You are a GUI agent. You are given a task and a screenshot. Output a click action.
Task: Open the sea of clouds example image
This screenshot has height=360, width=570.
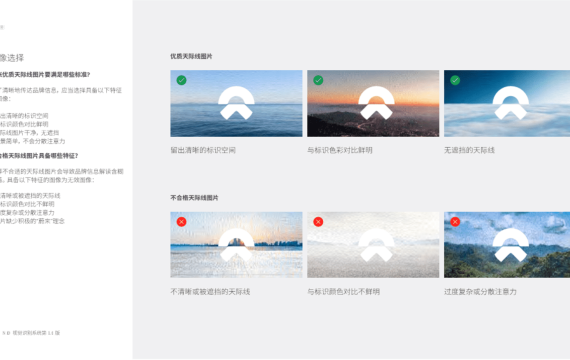point(507,103)
